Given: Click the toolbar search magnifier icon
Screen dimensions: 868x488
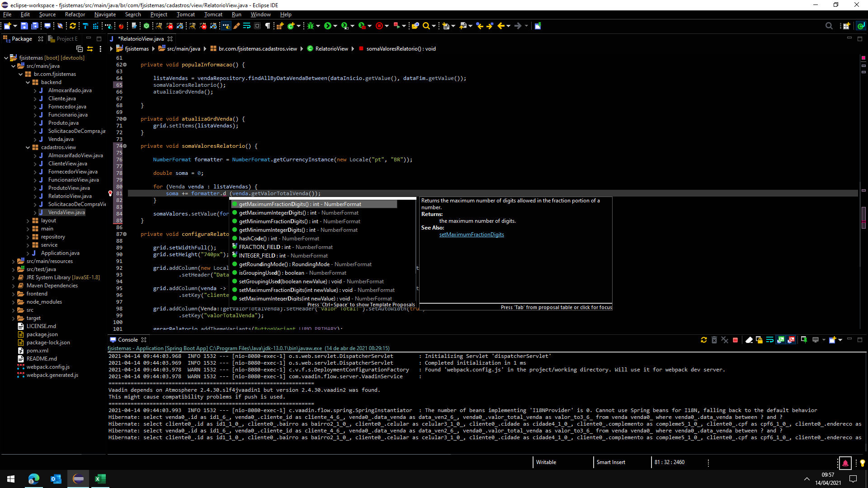Looking at the screenshot, I should pos(426,26).
